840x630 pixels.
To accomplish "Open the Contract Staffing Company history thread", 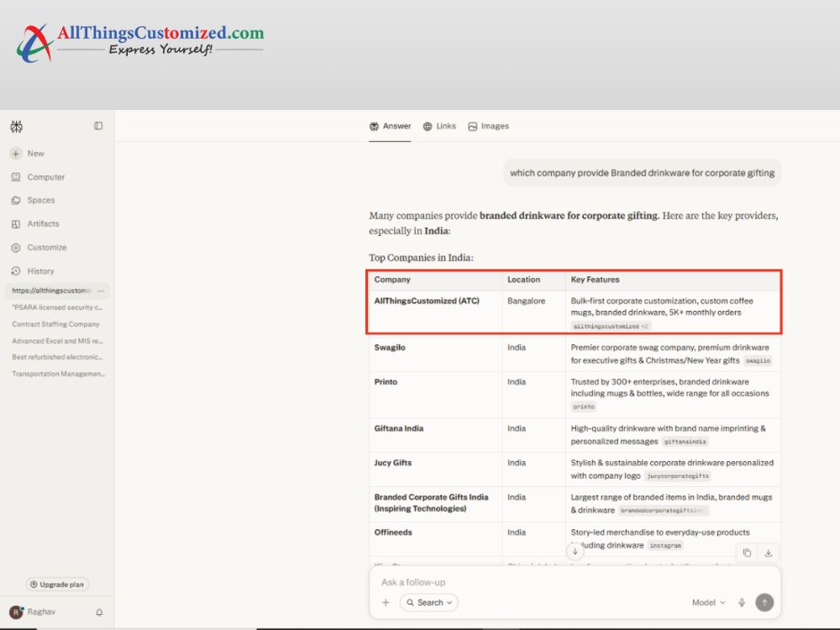I will coord(55,324).
